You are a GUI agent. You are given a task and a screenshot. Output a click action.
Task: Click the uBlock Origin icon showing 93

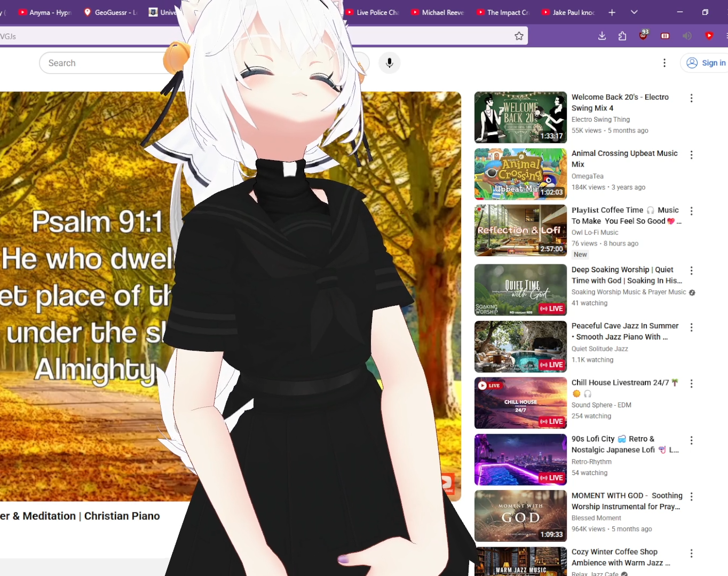click(644, 35)
